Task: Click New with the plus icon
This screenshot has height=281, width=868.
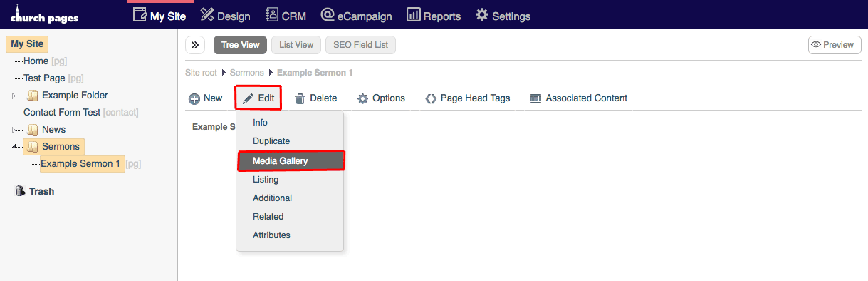Action: point(206,98)
